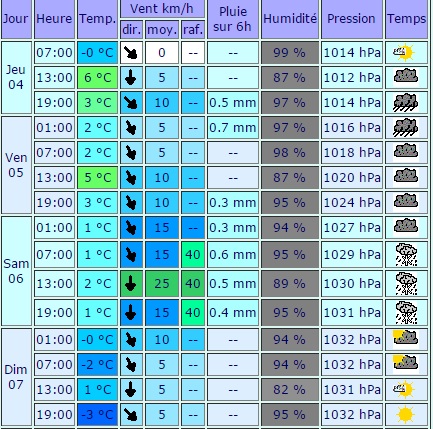Click the '5 °C' temperature cell
This screenshot has height=429, width=433.
click(97, 178)
